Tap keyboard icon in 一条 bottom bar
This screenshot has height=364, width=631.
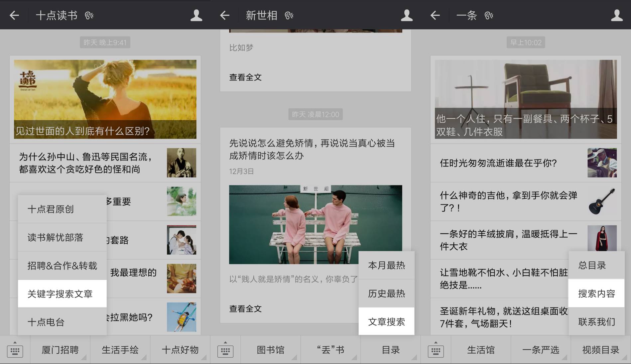(x=436, y=350)
